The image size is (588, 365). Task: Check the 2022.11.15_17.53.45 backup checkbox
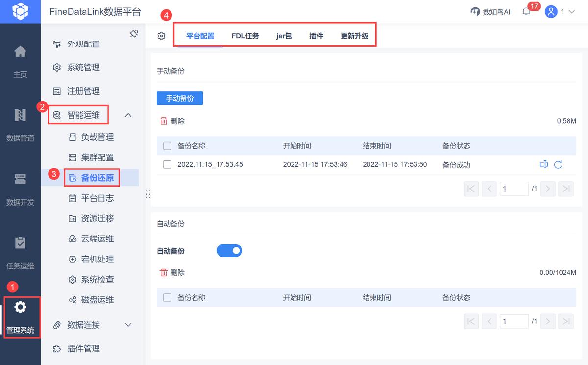(x=167, y=164)
